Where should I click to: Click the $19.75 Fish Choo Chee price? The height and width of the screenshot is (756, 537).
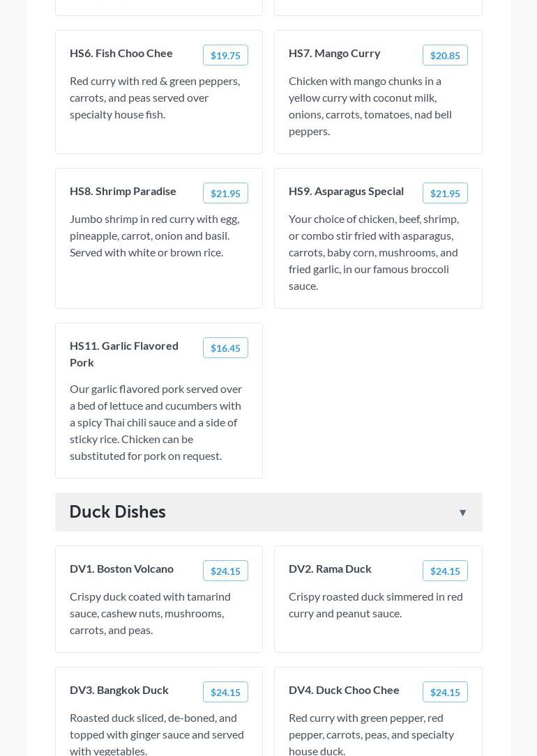225,56
